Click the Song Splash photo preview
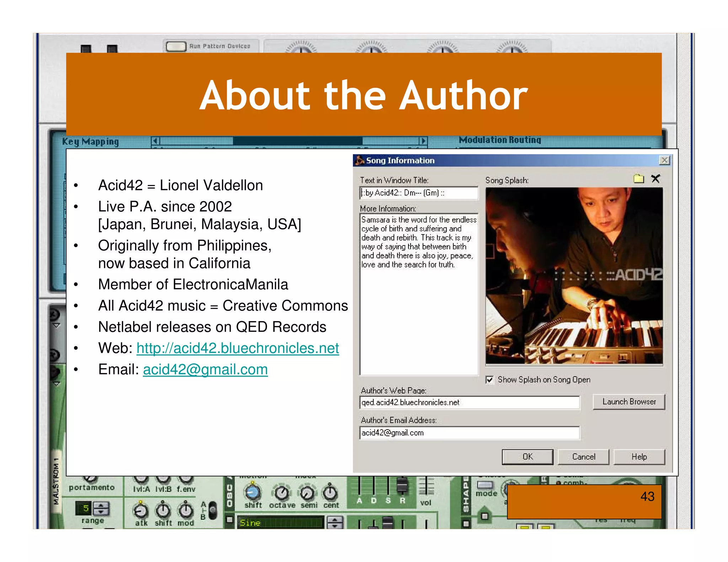728x562 pixels. click(x=574, y=276)
